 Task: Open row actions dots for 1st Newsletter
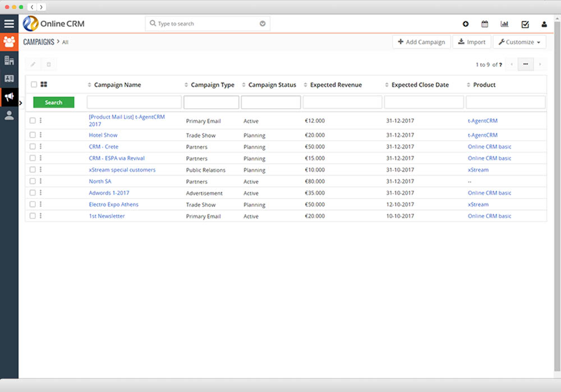click(40, 216)
